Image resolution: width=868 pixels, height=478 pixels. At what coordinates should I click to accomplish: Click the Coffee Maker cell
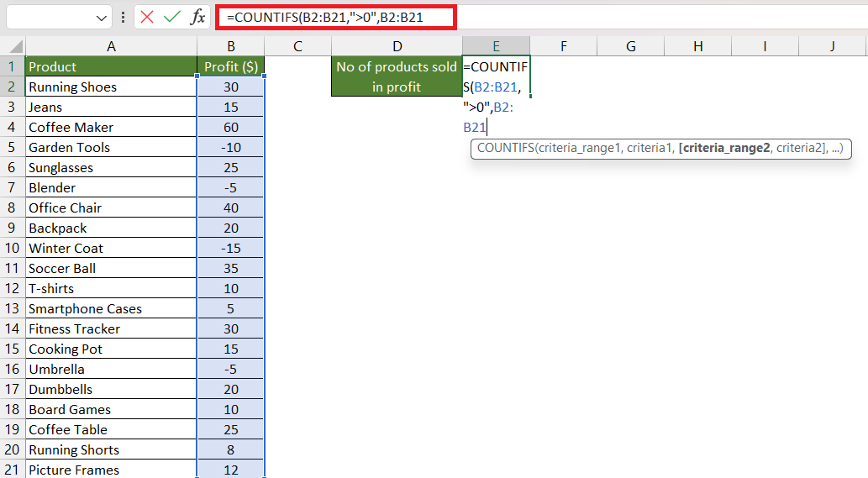click(111, 127)
